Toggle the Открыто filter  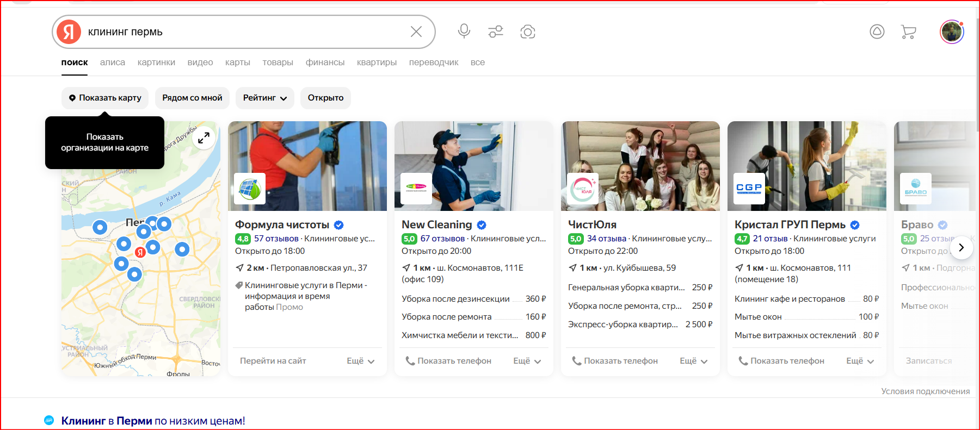325,98
